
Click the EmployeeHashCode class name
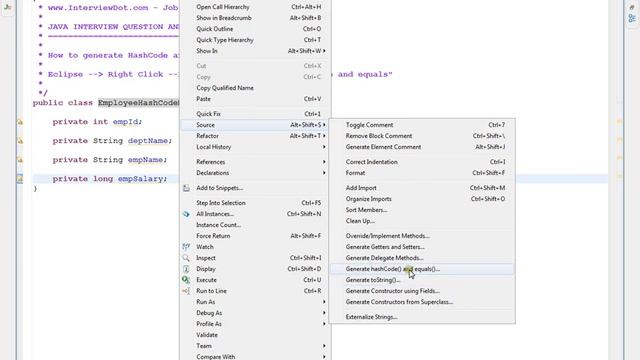tap(138, 103)
